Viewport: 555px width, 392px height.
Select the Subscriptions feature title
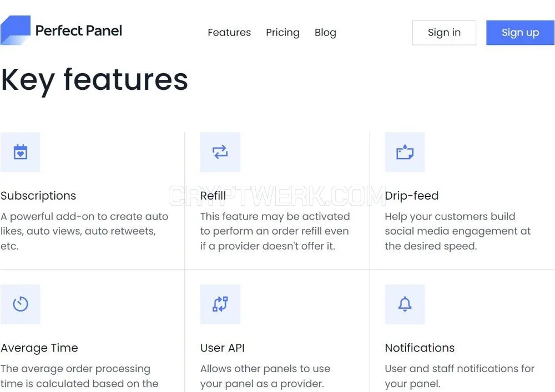[x=38, y=196]
